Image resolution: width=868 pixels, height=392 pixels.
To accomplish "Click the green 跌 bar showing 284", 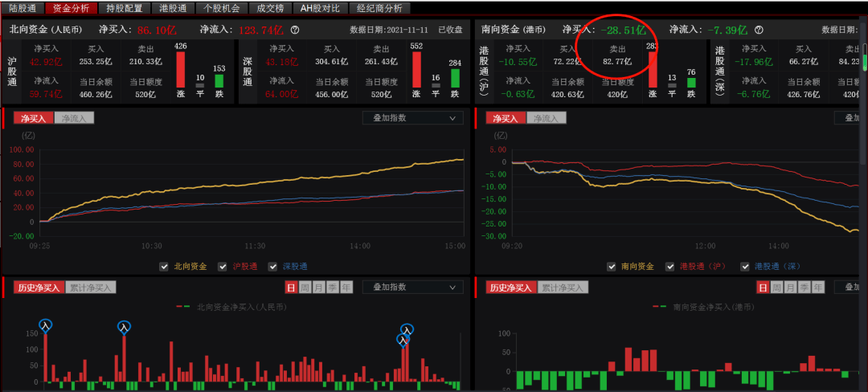I will [455, 78].
